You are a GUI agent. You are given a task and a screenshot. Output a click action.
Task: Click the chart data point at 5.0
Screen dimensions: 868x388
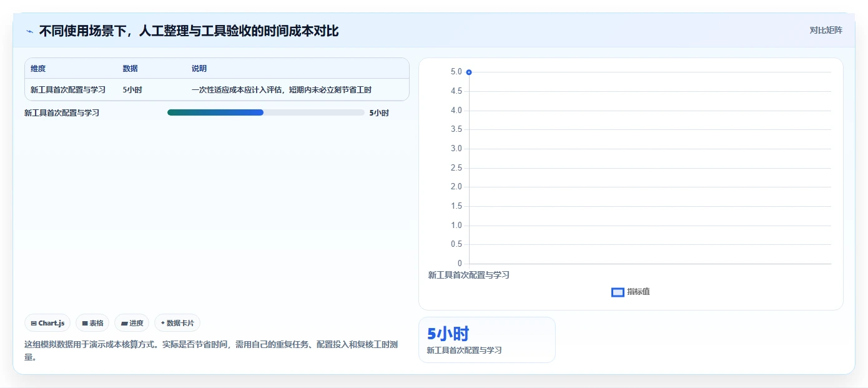pos(469,72)
